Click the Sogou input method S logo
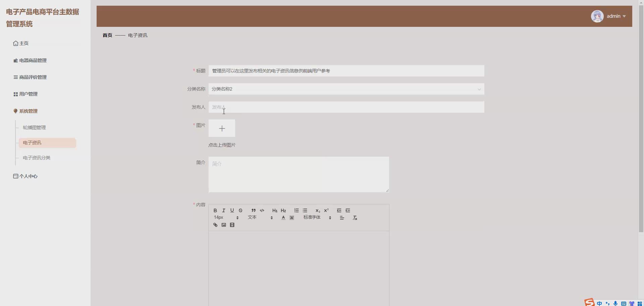Screen dimensions: 644x306 click(x=589, y=302)
